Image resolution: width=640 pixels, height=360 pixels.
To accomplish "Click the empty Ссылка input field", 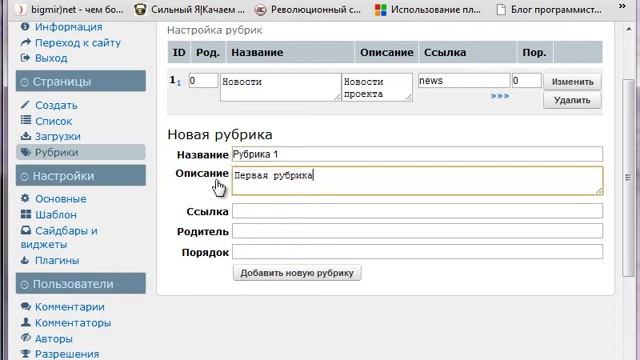I will click(417, 211).
